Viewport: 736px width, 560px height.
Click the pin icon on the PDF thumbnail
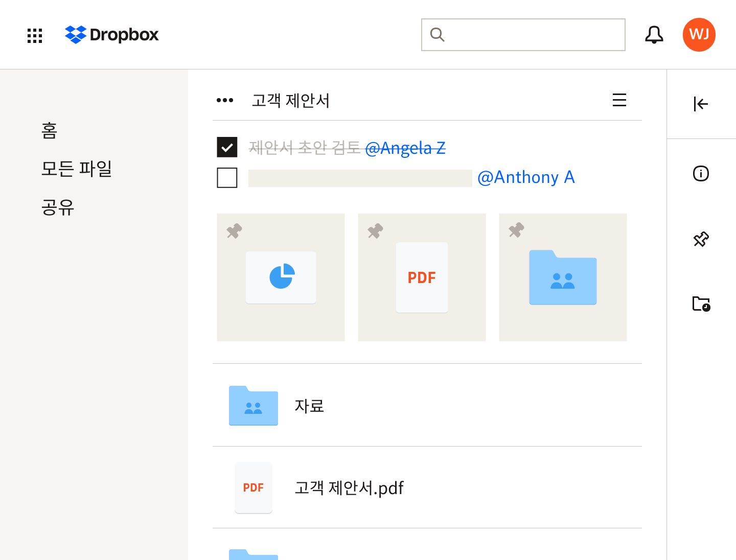pyautogui.click(x=375, y=231)
